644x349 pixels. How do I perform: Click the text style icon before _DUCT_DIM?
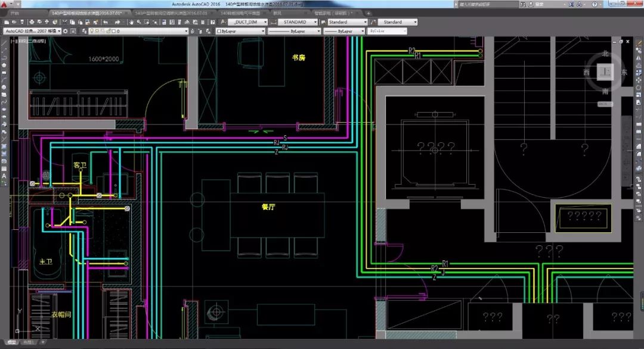pos(223,22)
